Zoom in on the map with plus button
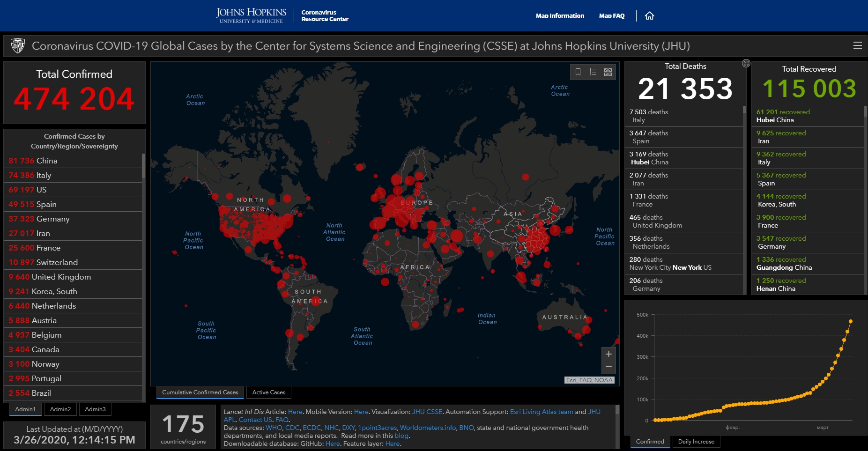 coord(608,354)
